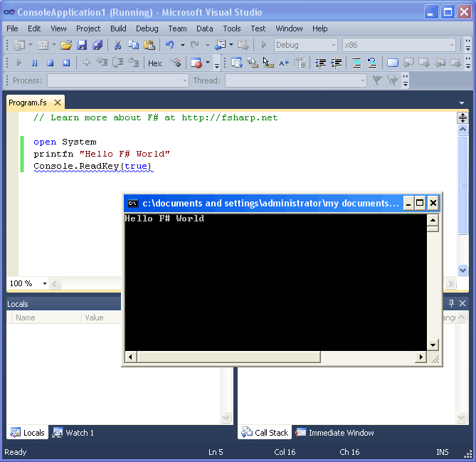Stop debugging with the square stop icon
Viewport: 476px width, 462px height.
click(50, 63)
